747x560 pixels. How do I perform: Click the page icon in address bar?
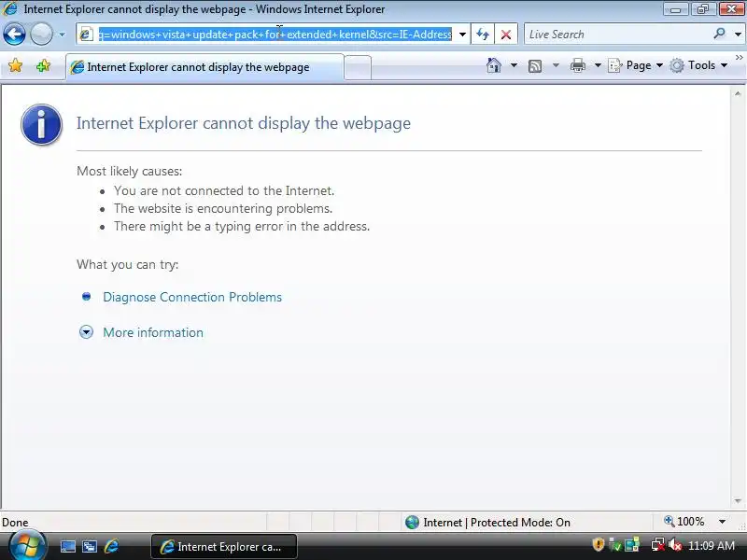(86, 35)
